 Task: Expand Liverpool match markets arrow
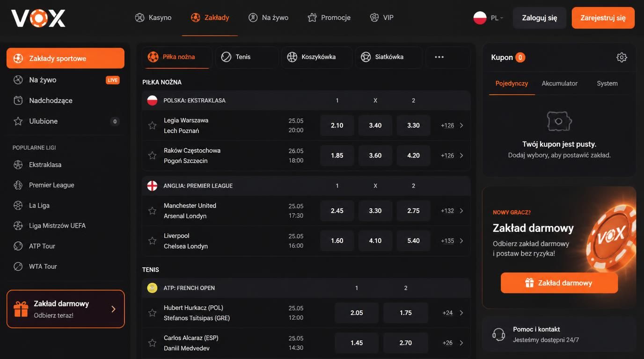(461, 241)
